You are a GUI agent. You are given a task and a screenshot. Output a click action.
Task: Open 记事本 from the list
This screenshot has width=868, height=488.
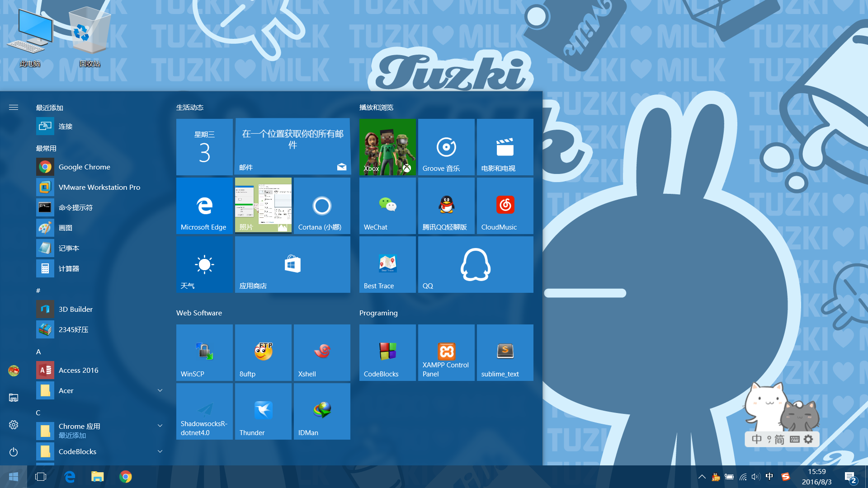coord(100,248)
